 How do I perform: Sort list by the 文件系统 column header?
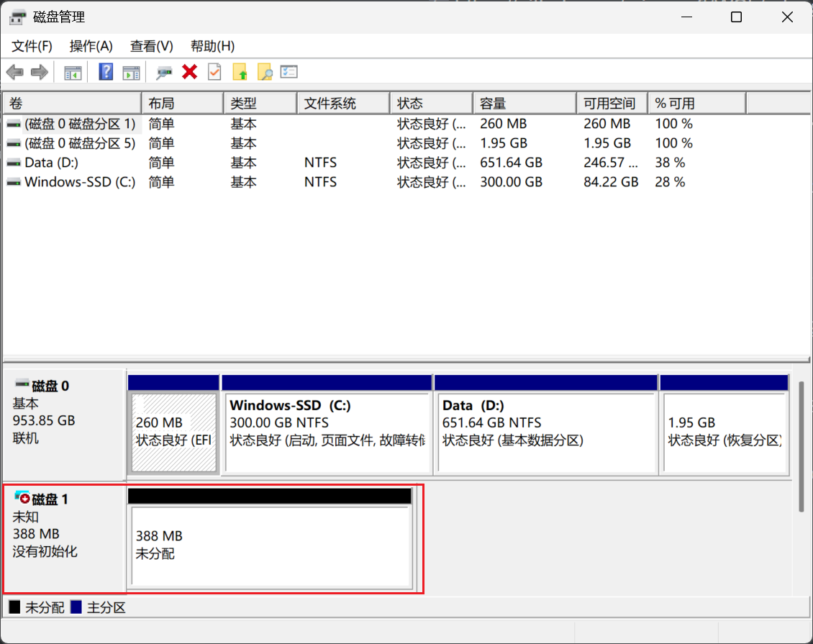click(342, 104)
